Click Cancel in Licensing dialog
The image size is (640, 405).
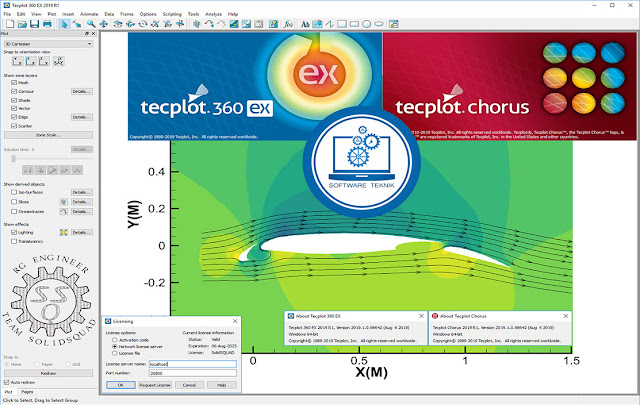[189, 385]
